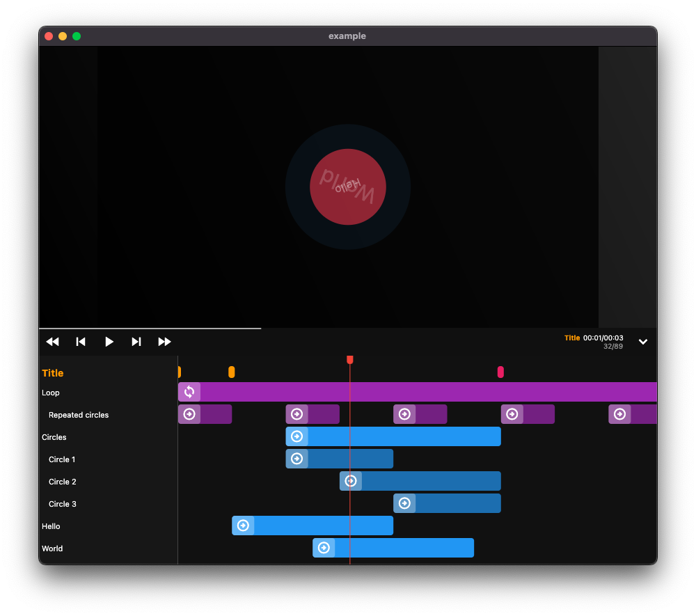Screen dimensions: 696x616
Task: Click the second orange timeline marker
Action: [x=231, y=372]
